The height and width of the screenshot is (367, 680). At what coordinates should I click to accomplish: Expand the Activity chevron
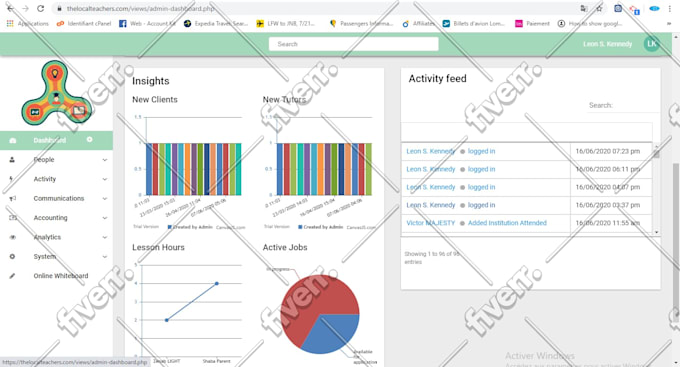pos(105,179)
